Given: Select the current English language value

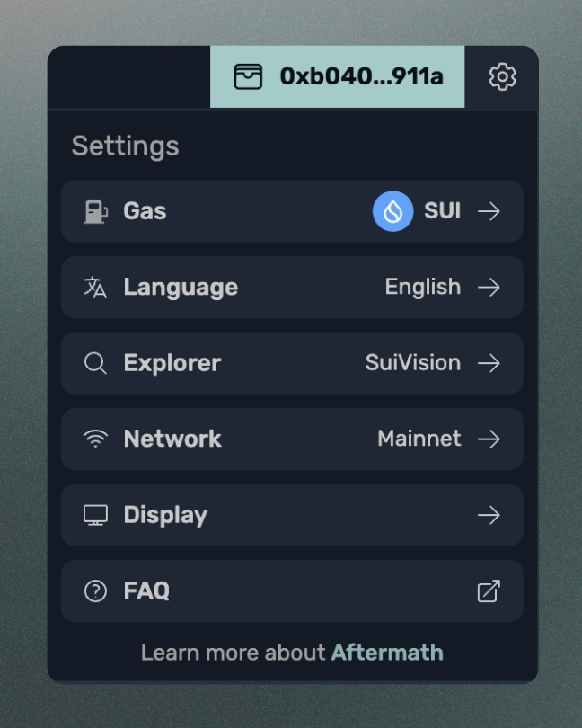Looking at the screenshot, I should (x=422, y=288).
